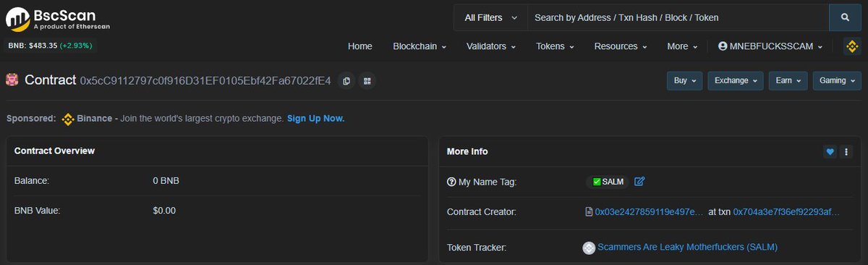Screen dimensions: 868x265
Task: Click the user account avatar icon
Action: click(723, 46)
